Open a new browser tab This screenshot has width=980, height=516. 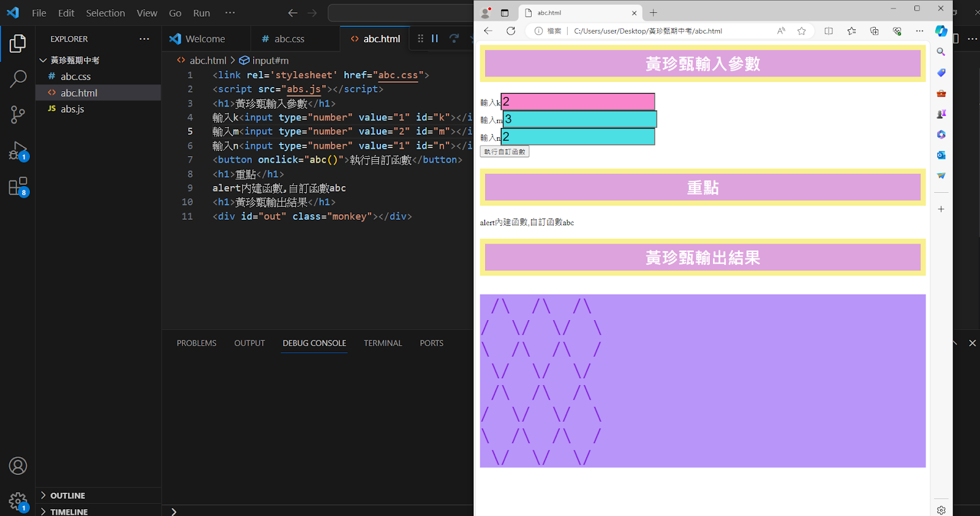[654, 13]
